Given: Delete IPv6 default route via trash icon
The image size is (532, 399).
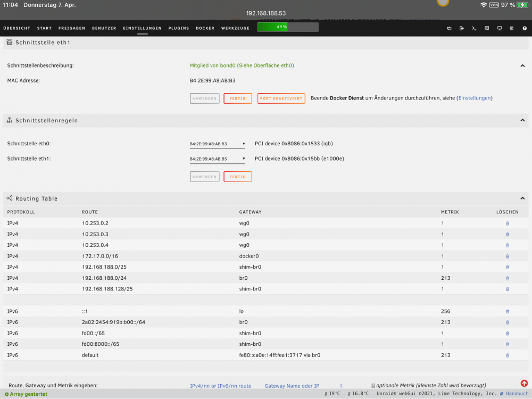Looking at the screenshot, I should pyautogui.click(x=508, y=355).
